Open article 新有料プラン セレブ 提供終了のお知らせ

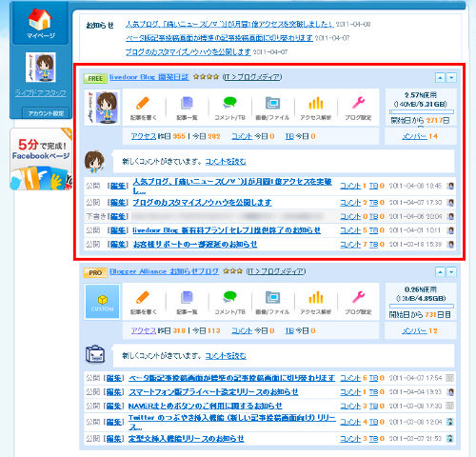227,230
